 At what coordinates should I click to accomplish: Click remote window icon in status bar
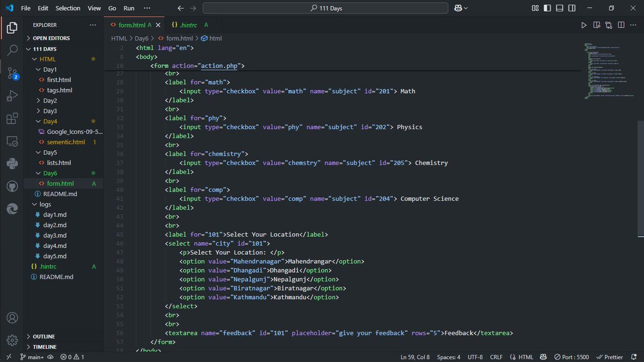click(8, 357)
